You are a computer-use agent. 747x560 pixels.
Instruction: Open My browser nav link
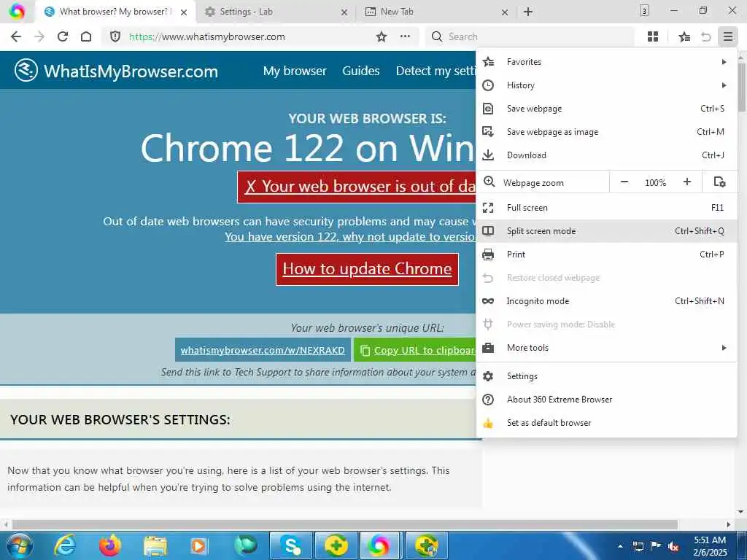click(295, 71)
